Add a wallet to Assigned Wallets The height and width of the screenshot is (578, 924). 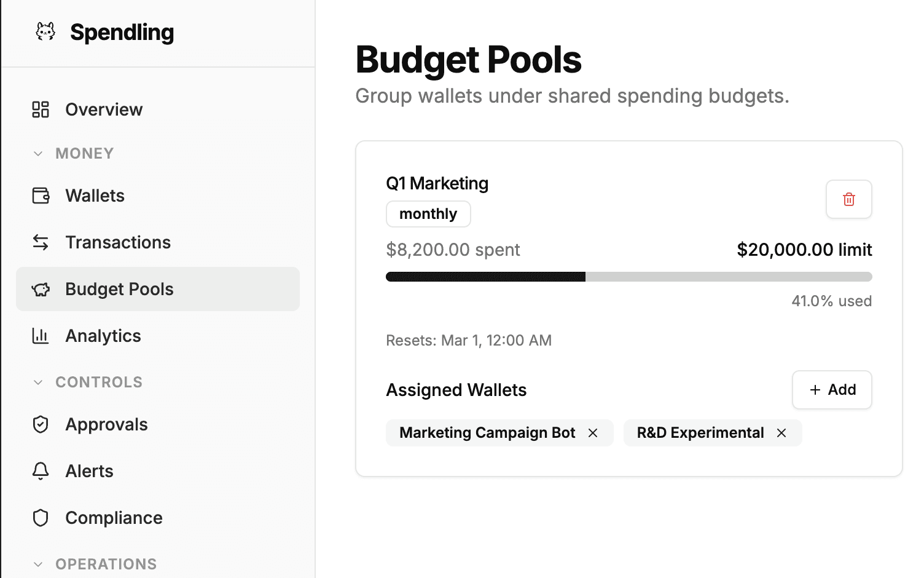pyautogui.click(x=832, y=390)
